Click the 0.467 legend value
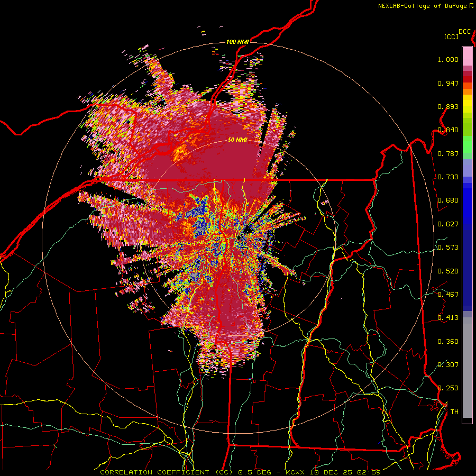 (448, 295)
